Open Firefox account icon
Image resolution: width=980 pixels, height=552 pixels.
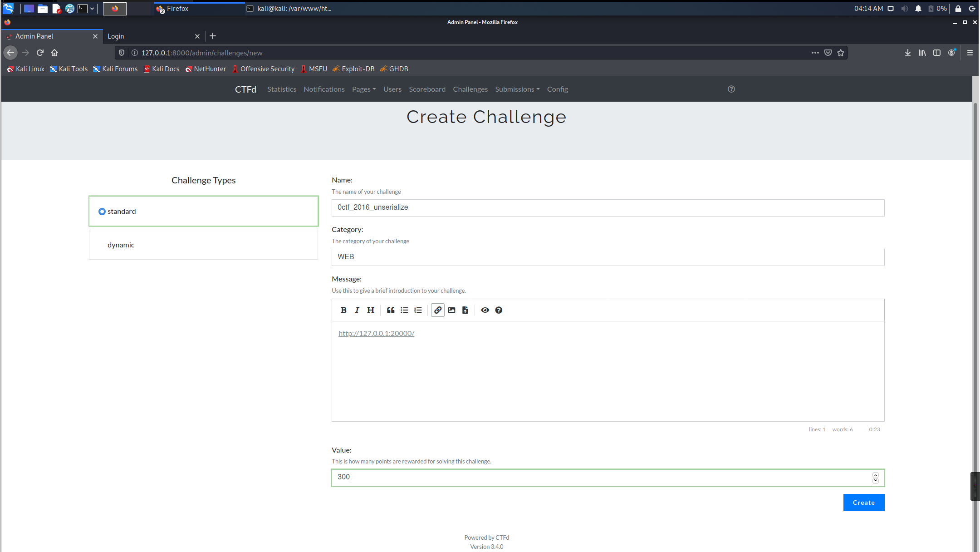tap(952, 53)
